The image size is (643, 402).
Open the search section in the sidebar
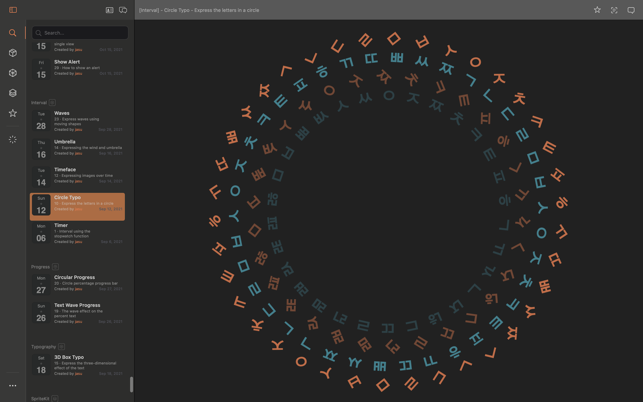[x=13, y=33]
